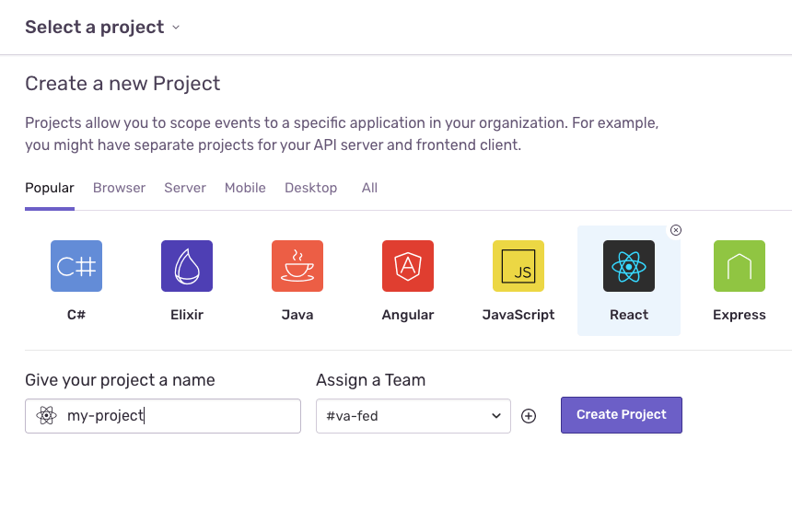The image size is (792, 532).
Task: Switch to the Browser tab
Action: [x=119, y=188]
